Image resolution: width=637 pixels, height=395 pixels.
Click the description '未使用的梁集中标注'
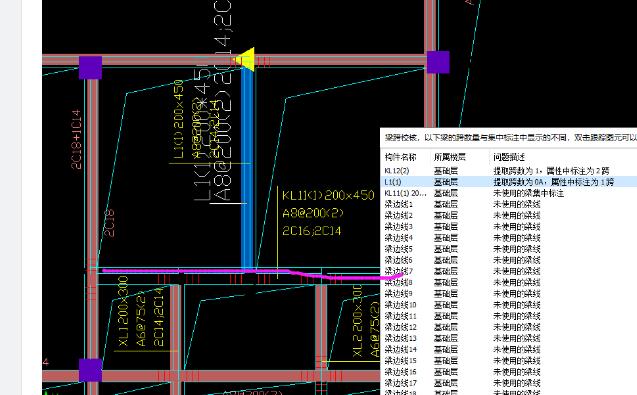point(528,193)
